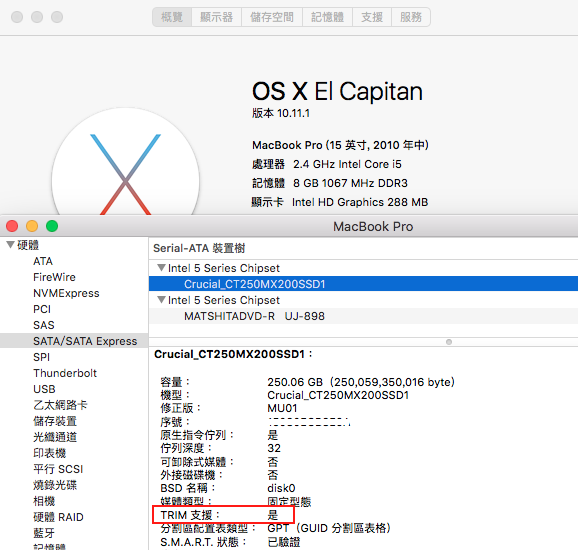Click the split-pane divider handle dot
The height and width of the screenshot is (550, 578).
click(x=449, y=342)
